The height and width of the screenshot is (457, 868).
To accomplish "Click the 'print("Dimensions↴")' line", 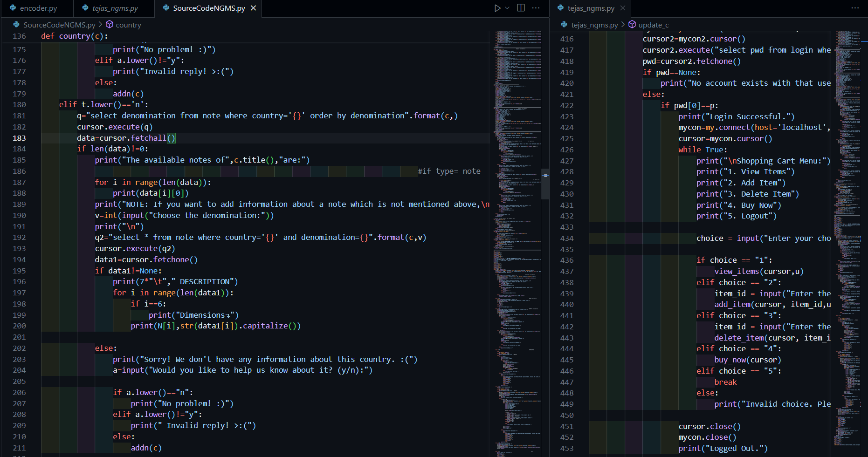I will pos(193,315).
